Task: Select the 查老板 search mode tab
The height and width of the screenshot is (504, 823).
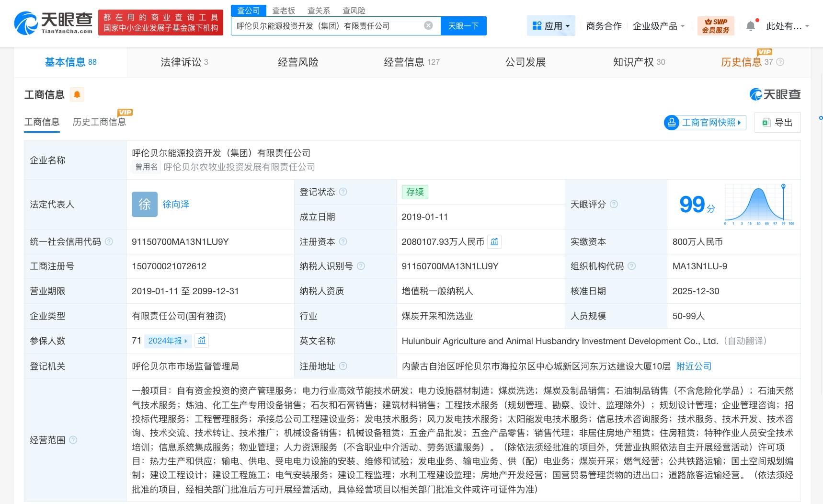Action: (x=284, y=11)
